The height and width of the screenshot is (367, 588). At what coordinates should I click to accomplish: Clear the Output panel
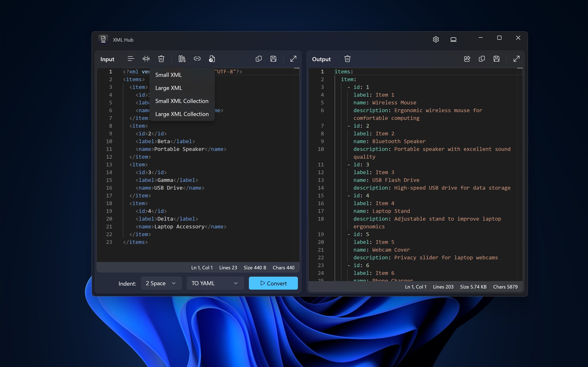[347, 59]
